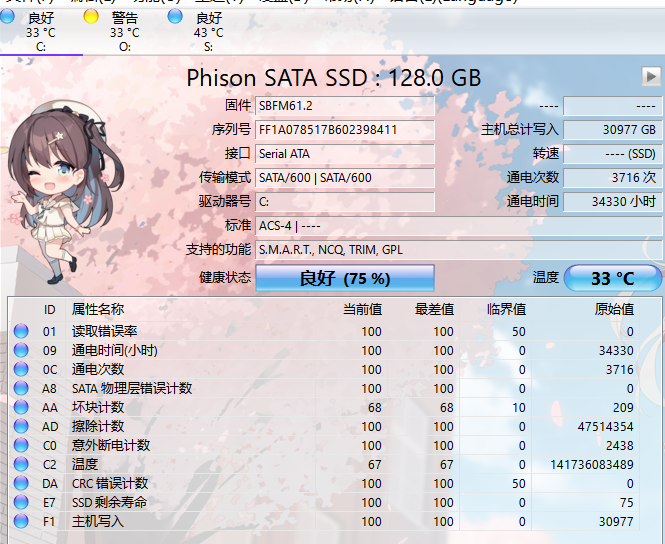Select the SATA 物理层错误计数 attribute name
The width and height of the screenshot is (665, 544).
coord(132,388)
